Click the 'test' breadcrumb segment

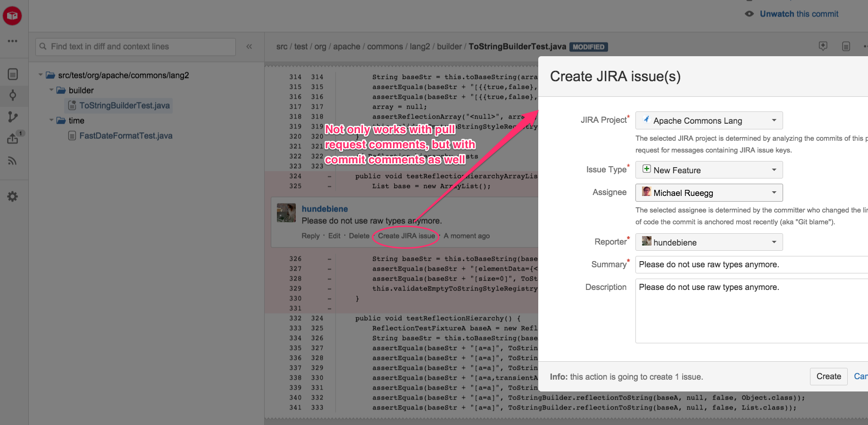point(300,46)
